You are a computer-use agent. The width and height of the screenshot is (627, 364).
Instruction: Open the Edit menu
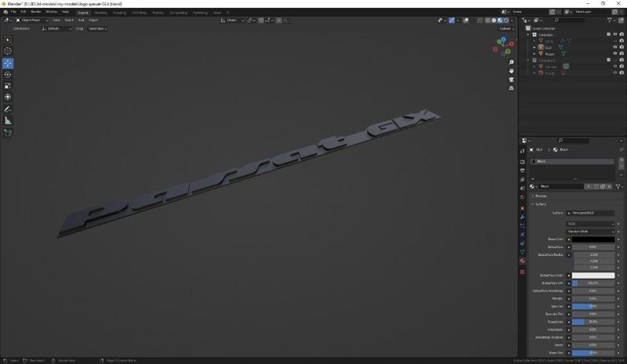[x=24, y=12]
